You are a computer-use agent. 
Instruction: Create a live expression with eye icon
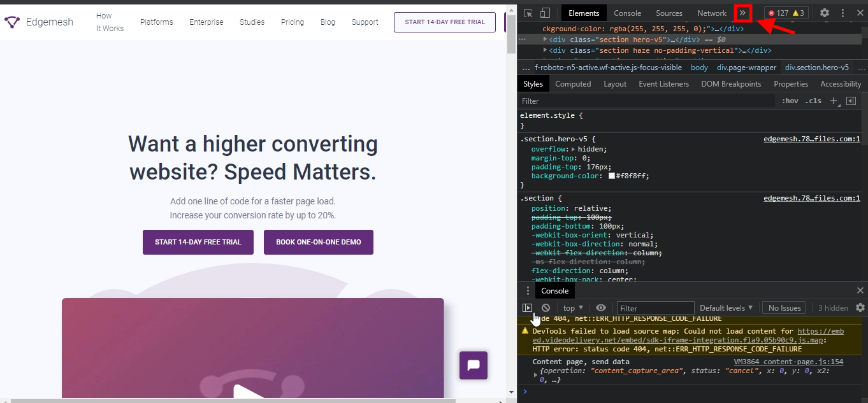point(601,308)
